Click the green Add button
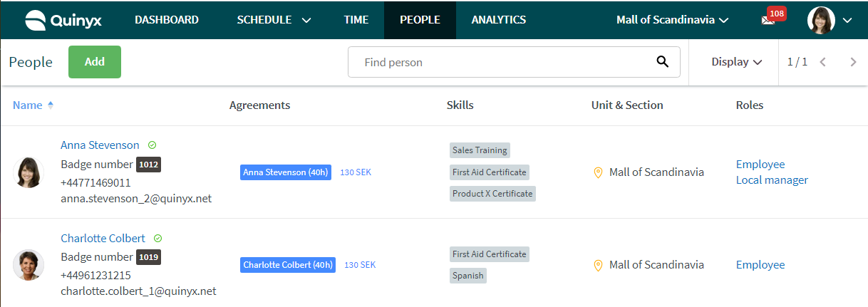This screenshot has height=307, width=868. tap(95, 62)
